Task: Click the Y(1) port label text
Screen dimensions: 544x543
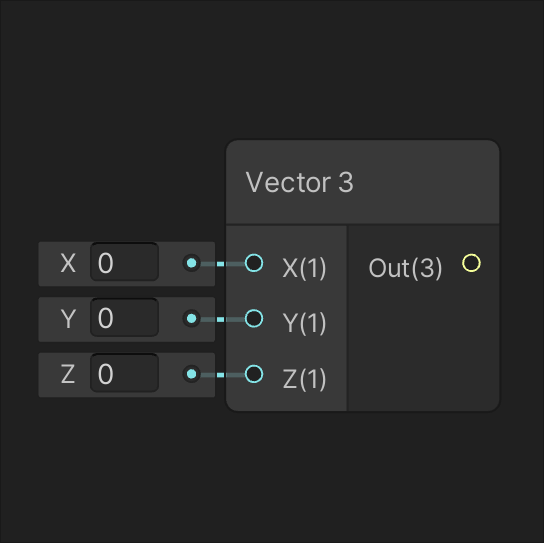Action: 304,323
